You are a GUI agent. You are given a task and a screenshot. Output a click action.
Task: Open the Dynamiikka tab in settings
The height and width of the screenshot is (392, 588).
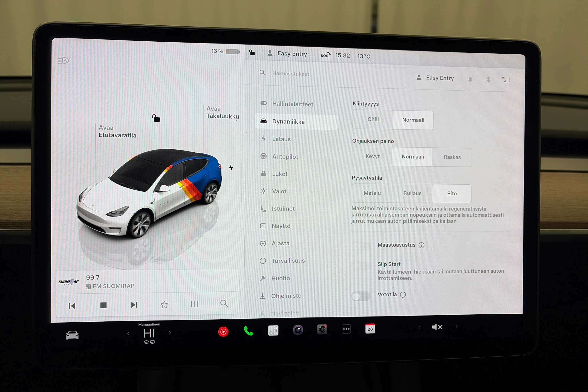(x=289, y=122)
